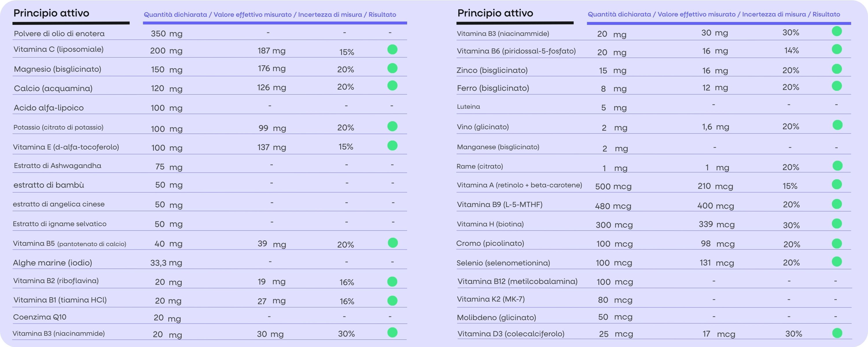Screen dimensions: 868x347
Task: Click the green result dot for Ferro
Action: pos(837,86)
